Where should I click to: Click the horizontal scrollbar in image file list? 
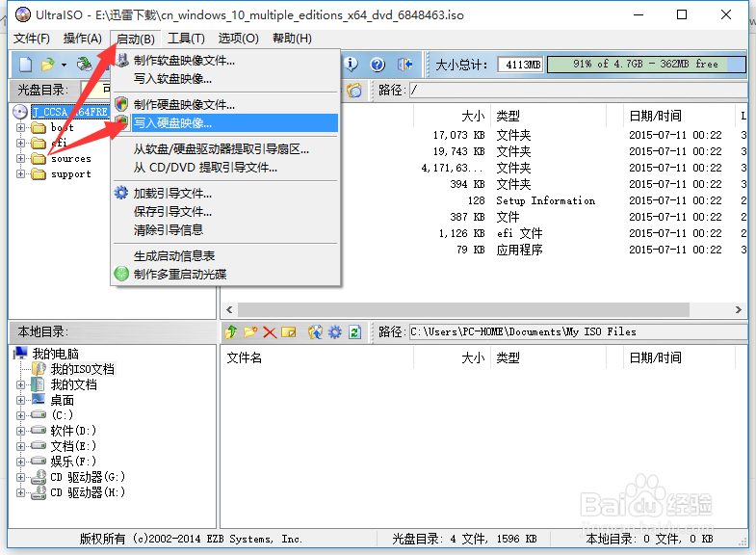coord(463,309)
